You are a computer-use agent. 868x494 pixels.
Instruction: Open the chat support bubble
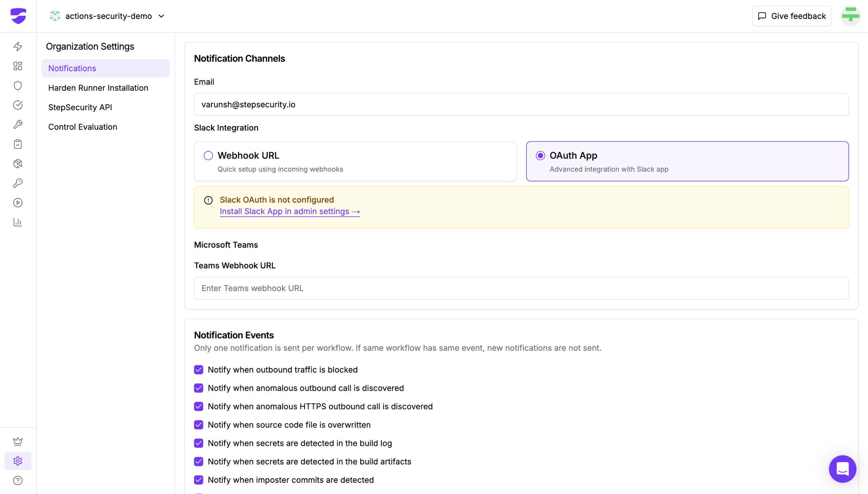click(843, 469)
